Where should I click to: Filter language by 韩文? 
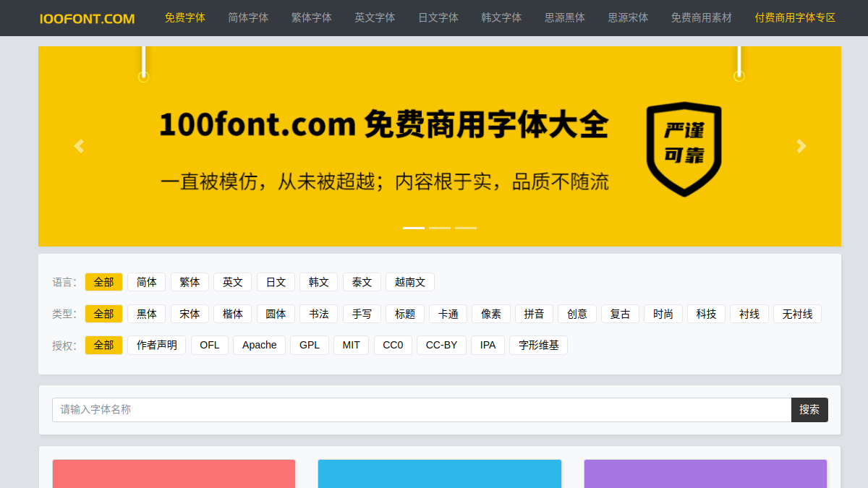pos(319,282)
